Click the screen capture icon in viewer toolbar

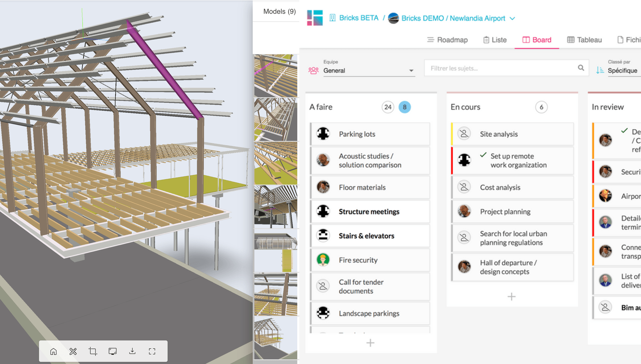[113, 352]
